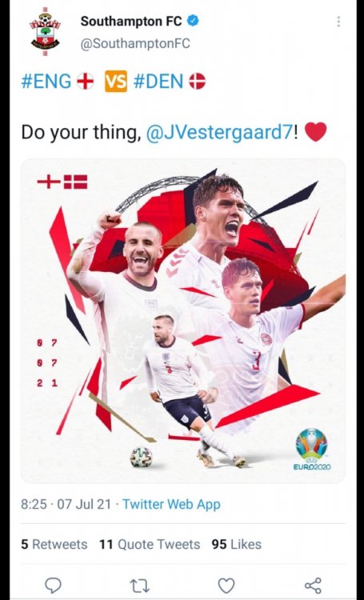
Task: View the 95 Likes list
Action: point(237,544)
